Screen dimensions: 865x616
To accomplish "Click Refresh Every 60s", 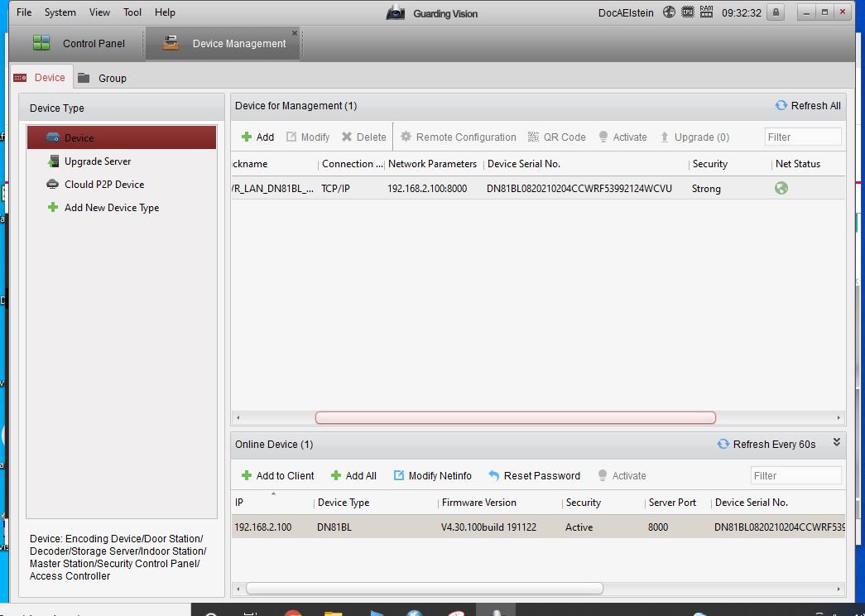I will coord(766,445).
